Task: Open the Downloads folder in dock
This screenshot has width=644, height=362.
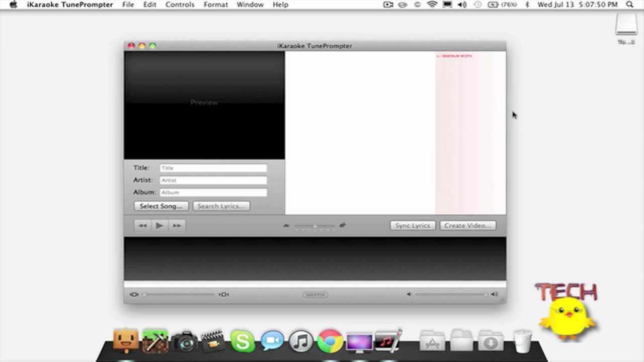Action: click(491, 341)
